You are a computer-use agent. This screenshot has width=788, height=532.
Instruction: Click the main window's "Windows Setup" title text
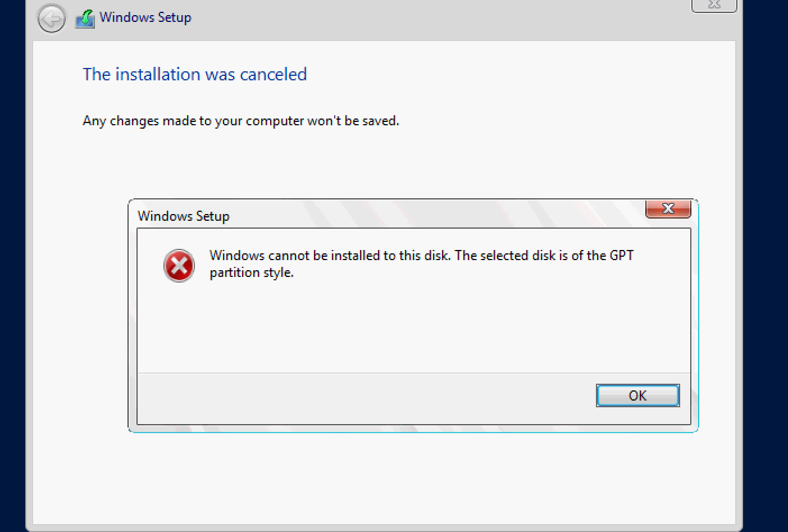(x=145, y=17)
